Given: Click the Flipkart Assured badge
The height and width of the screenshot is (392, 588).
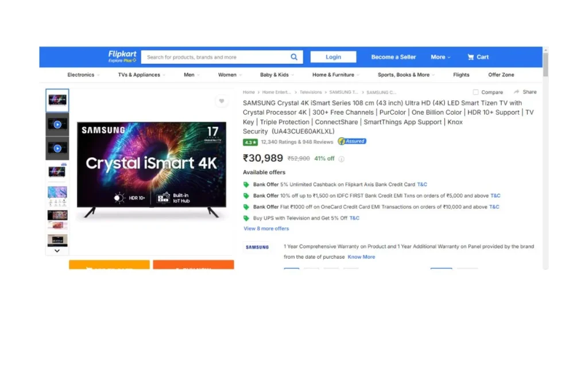Looking at the screenshot, I should (352, 141).
